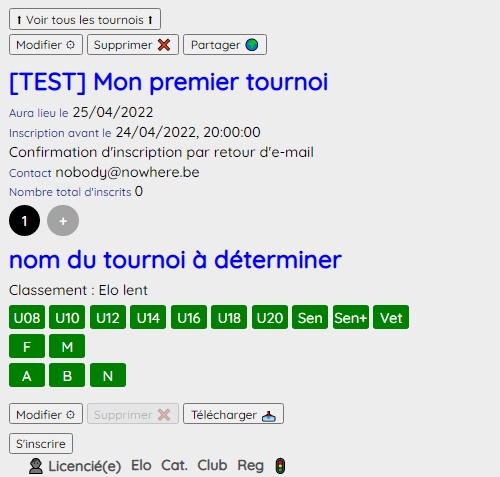The height and width of the screenshot is (477, 500).
Task: Click the red cross on the top Supprimer button
Action: pos(164,45)
